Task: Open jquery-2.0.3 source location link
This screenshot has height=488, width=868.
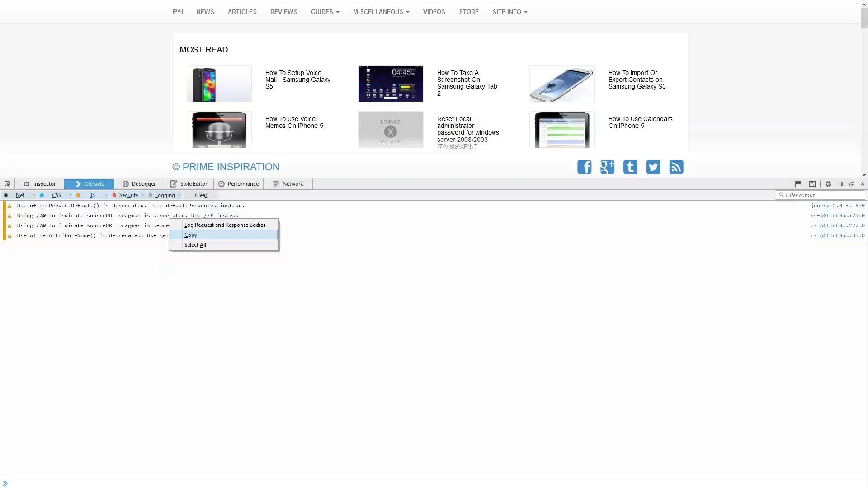Action: pos(837,206)
